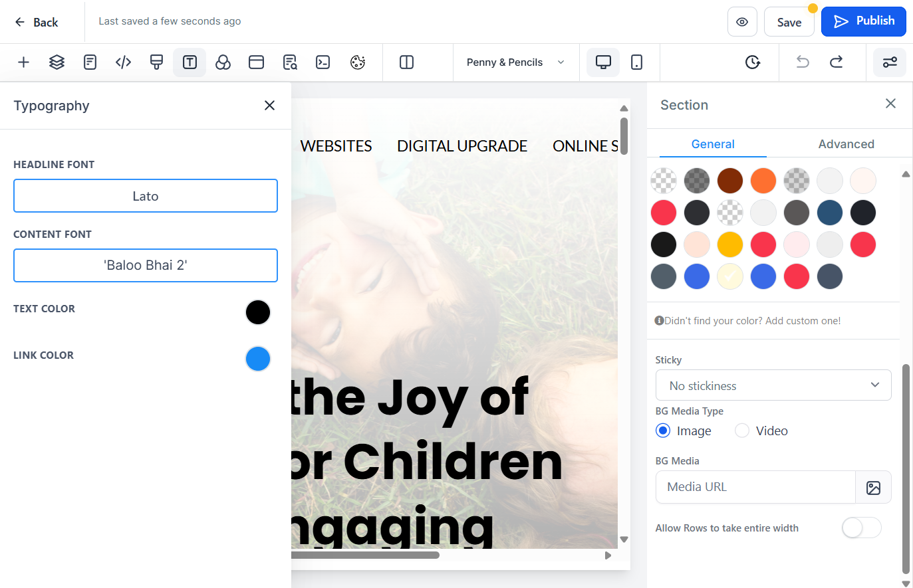Open the page document icon in toolbar
913x588 pixels.
(90, 62)
